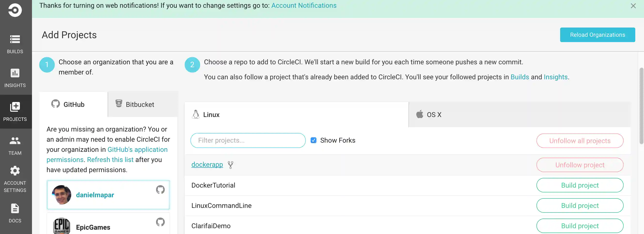This screenshot has width=644, height=234.
Task: Click Build project for DockerTutorial
Action: pos(580,185)
